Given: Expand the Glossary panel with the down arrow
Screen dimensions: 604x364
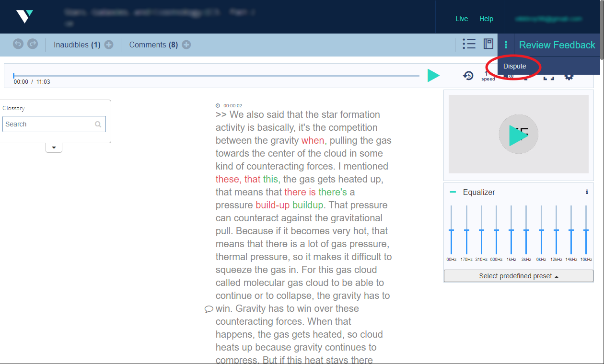Looking at the screenshot, I should click(54, 148).
